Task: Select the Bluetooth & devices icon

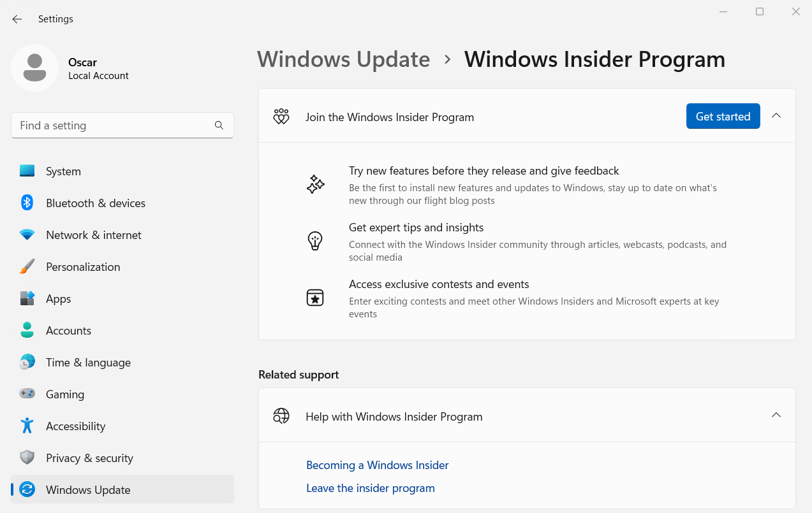Action: coord(27,203)
